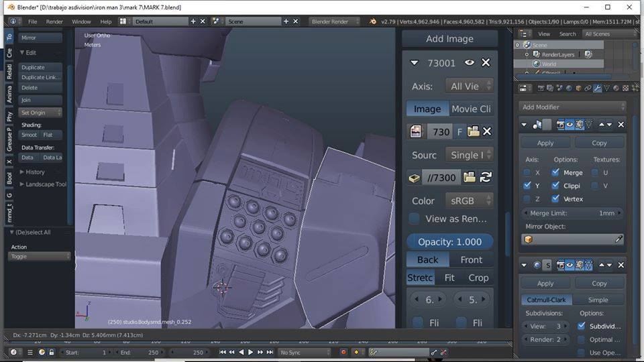644x362 pixels.
Task: Uncheck the Merge option
Action: (x=555, y=172)
